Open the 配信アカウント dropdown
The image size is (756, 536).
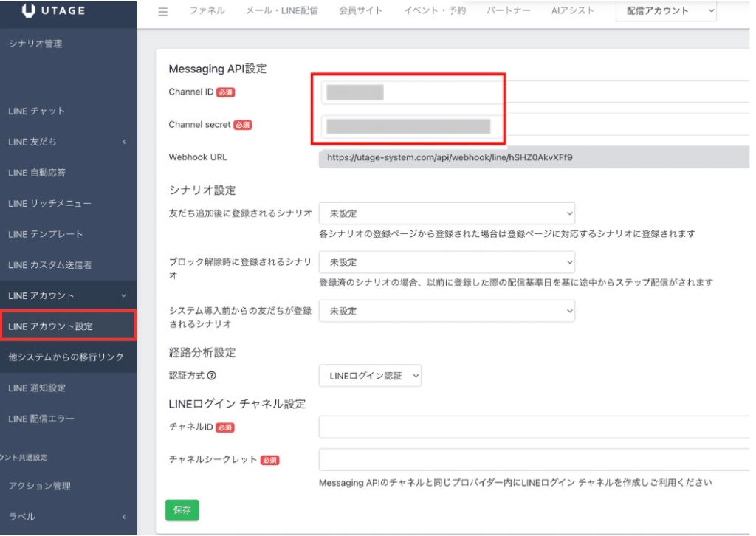(665, 11)
